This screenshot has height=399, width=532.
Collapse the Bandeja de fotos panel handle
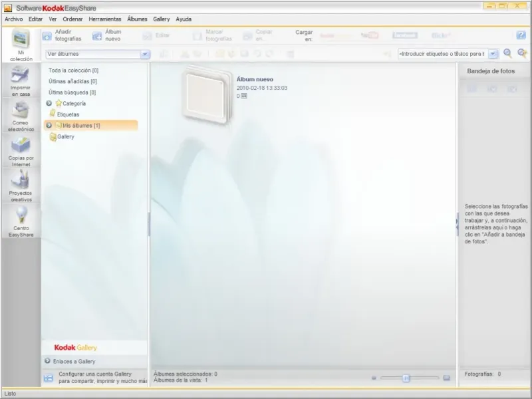click(x=458, y=224)
